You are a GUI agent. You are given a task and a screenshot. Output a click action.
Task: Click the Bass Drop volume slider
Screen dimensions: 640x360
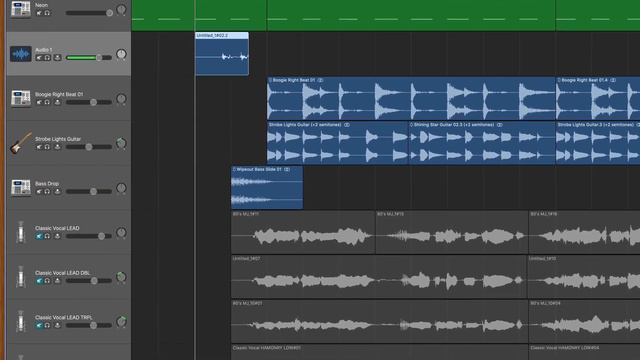(x=89, y=191)
